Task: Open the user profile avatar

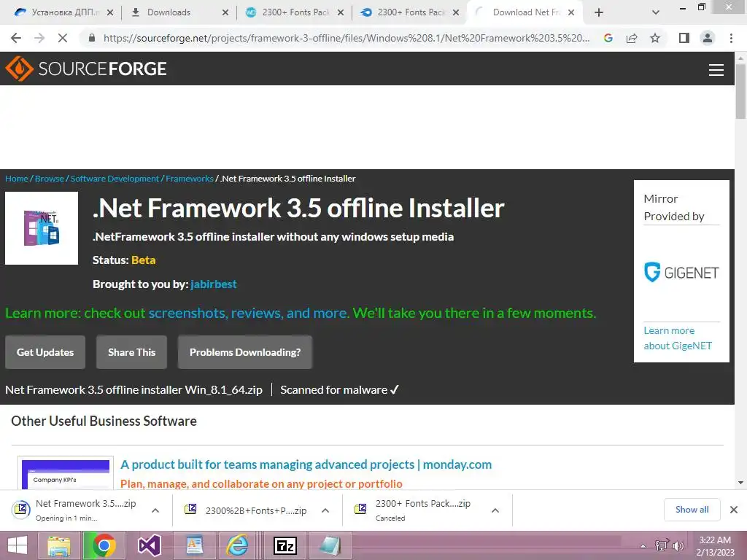Action: [708, 38]
